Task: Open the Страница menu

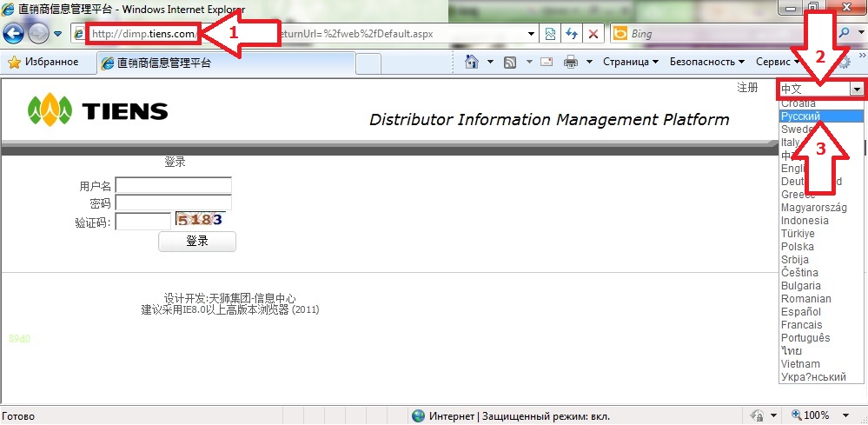Action: pyautogui.click(x=631, y=62)
